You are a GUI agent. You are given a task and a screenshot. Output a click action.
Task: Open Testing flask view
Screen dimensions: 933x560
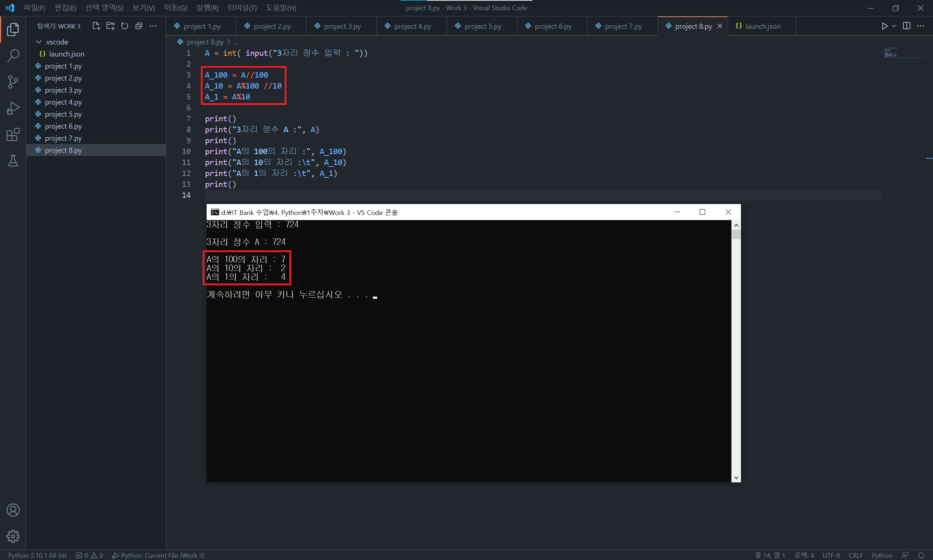(x=13, y=161)
